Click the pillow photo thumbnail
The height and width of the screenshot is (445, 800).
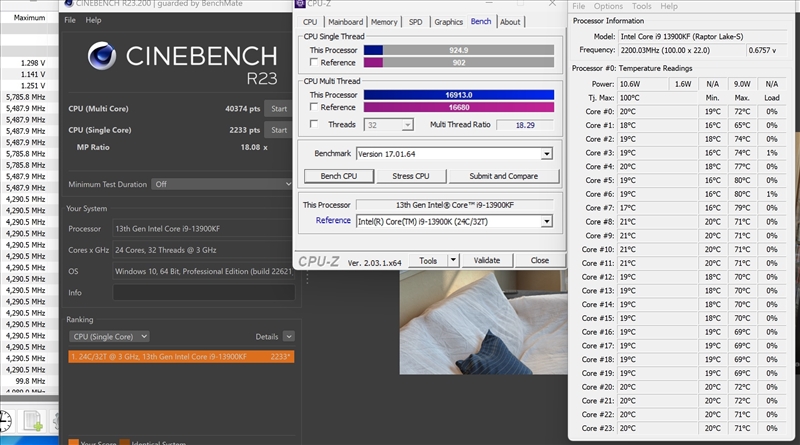point(483,323)
